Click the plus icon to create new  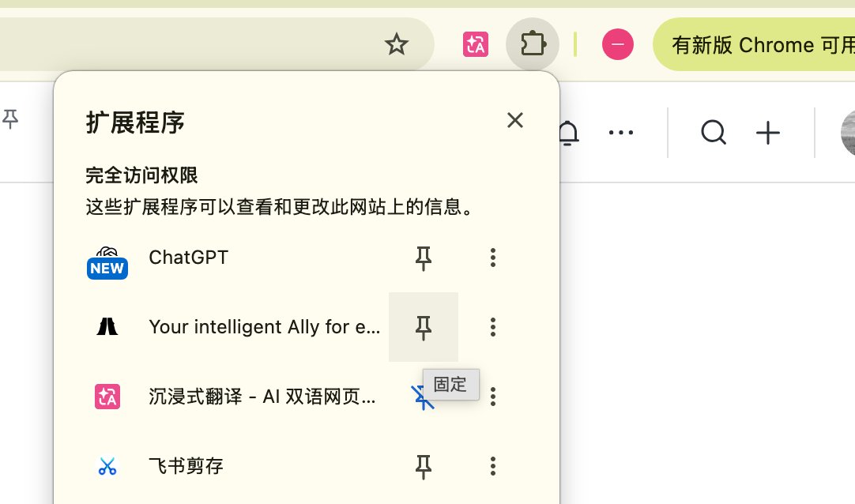coord(768,133)
